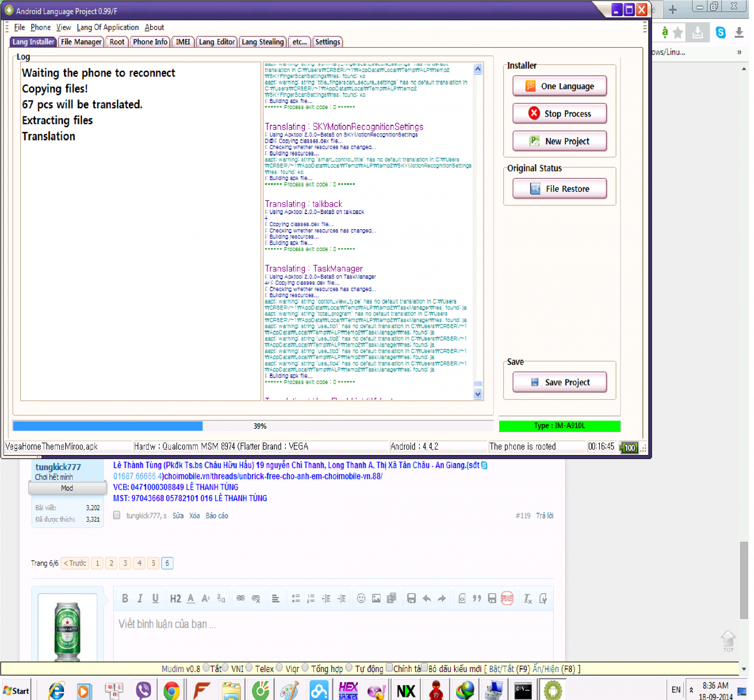
Task: Open Hex editor taskbar icon
Action: point(348,691)
